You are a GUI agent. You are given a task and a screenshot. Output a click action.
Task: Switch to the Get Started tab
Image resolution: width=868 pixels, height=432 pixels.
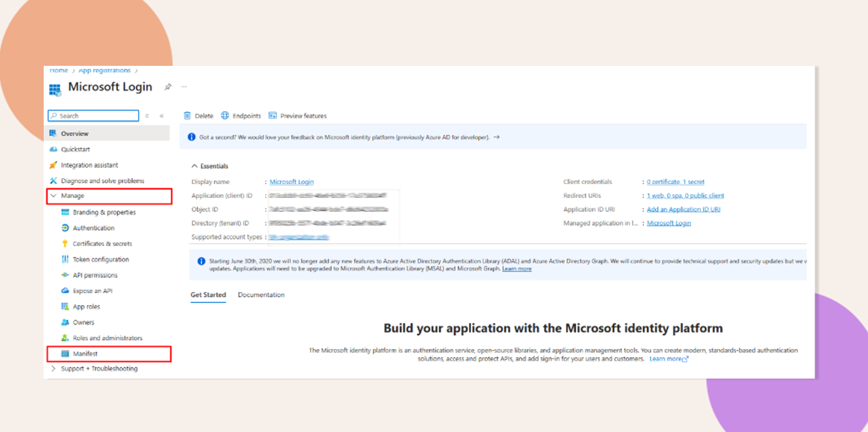click(208, 295)
